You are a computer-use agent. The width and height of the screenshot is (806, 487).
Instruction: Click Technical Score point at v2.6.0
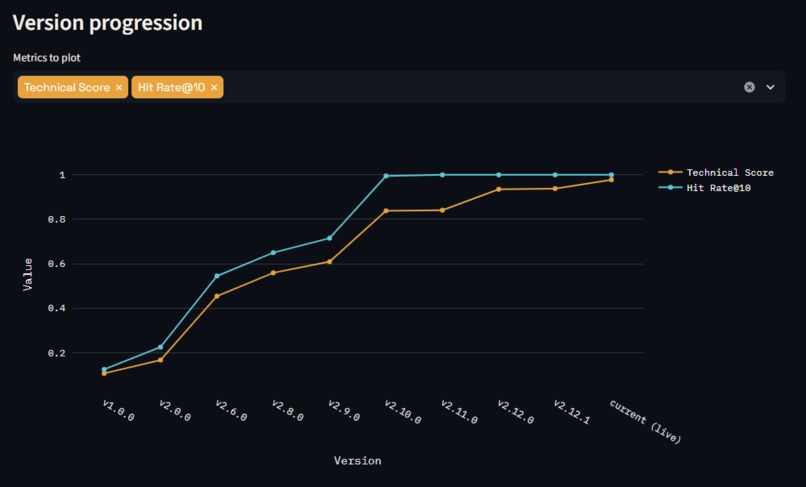217,296
